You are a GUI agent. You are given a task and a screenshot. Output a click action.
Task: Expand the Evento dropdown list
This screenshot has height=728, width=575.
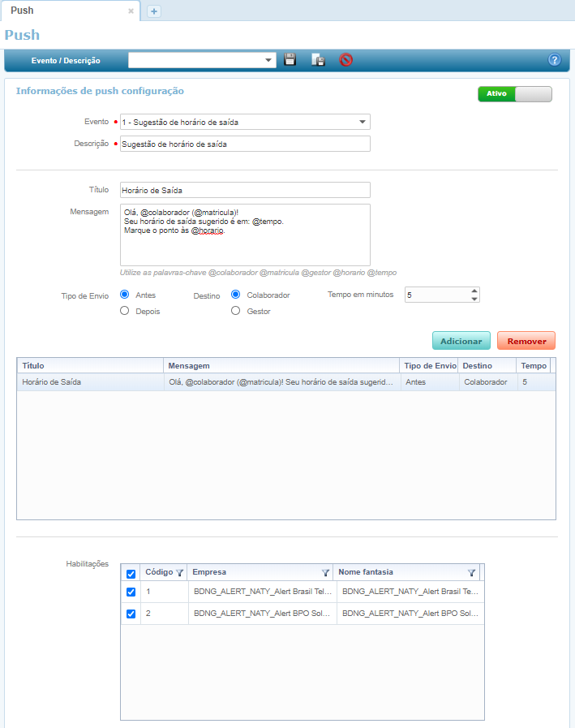tap(362, 123)
